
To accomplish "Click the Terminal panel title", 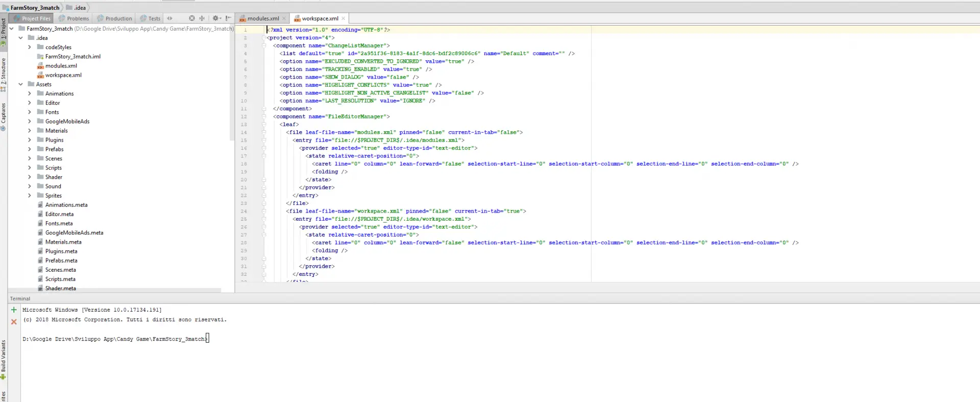I will coord(20,299).
